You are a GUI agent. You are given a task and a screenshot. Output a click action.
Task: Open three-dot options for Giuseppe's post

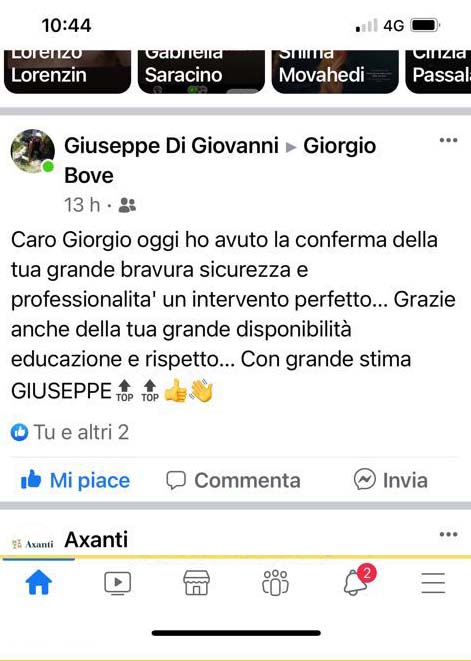448,140
